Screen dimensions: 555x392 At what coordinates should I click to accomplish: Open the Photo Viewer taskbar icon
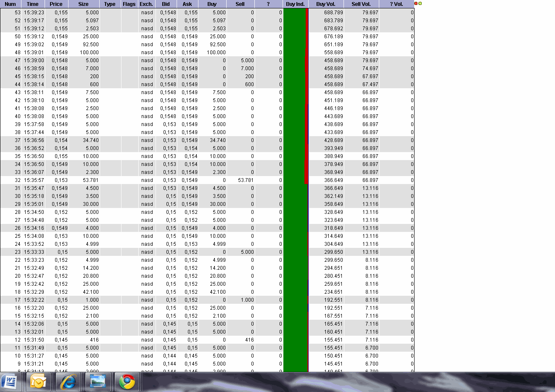(98, 381)
